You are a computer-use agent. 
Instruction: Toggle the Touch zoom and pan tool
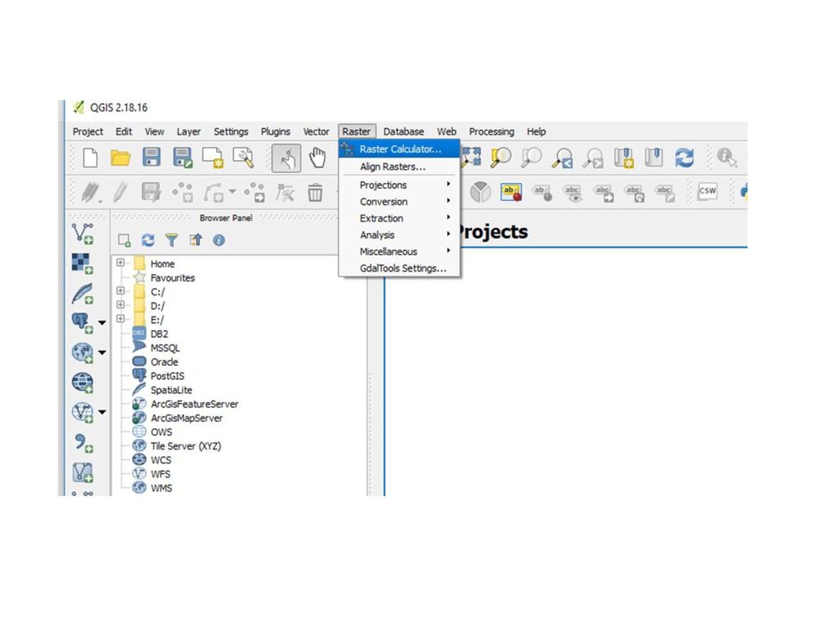point(286,158)
